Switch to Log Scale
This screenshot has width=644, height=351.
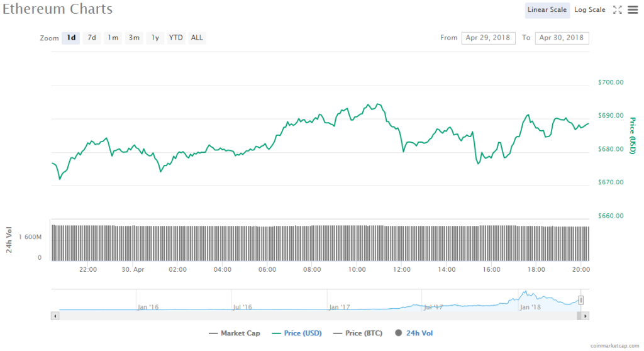(590, 9)
